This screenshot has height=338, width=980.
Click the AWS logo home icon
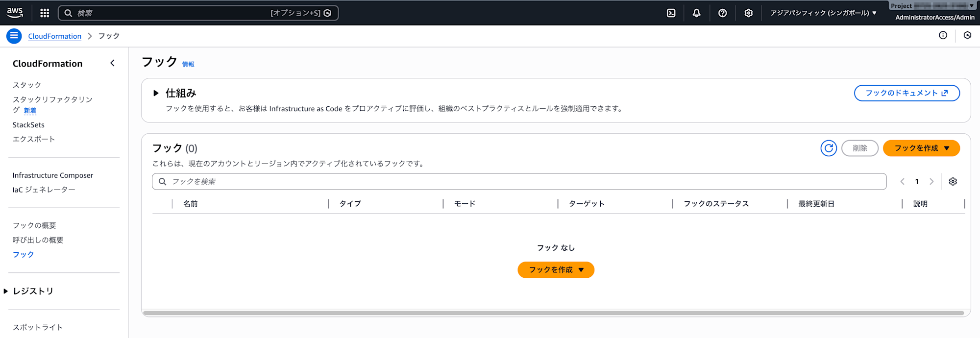click(15, 13)
